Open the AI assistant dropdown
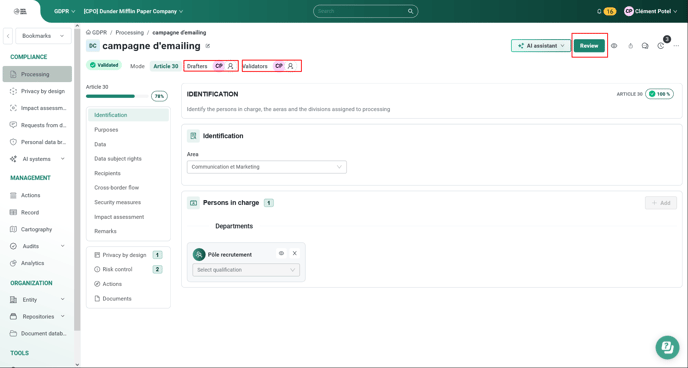 coord(541,46)
